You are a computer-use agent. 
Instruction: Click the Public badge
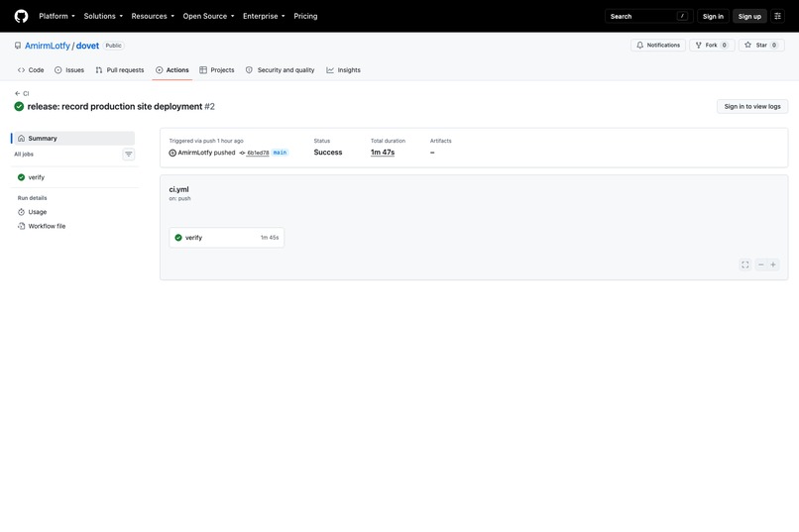pyautogui.click(x=114, y=46)
